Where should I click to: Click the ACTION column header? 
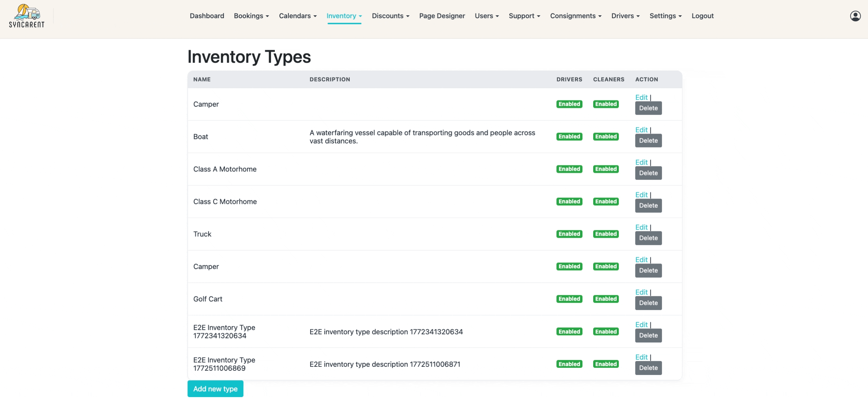click(x=646, y=79)
